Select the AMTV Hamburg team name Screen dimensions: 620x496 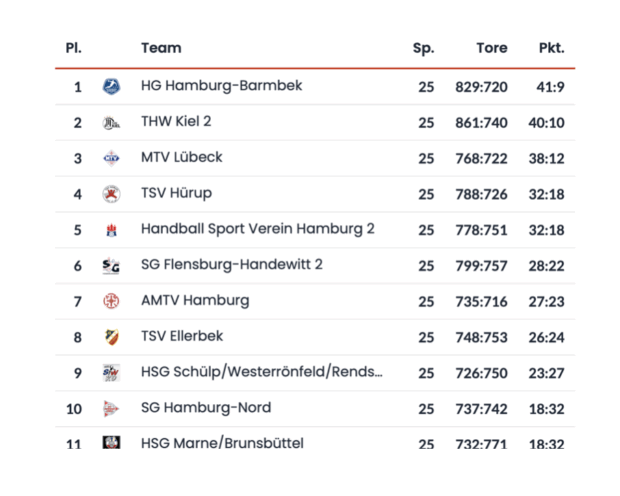[x=195, y=300]
